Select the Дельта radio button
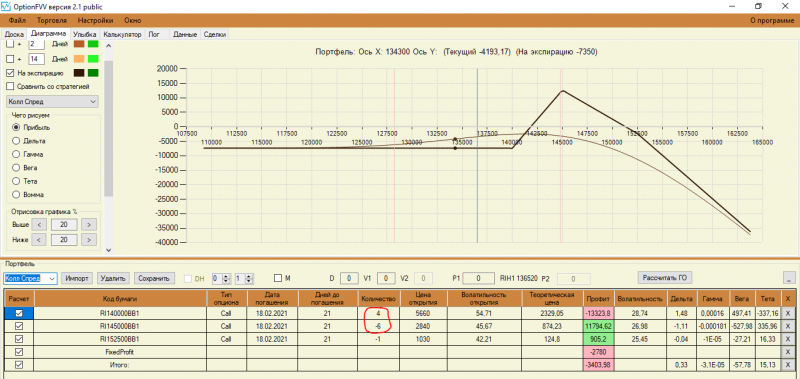800x379 pixels. pyautogui.click(x=16, y=140)
